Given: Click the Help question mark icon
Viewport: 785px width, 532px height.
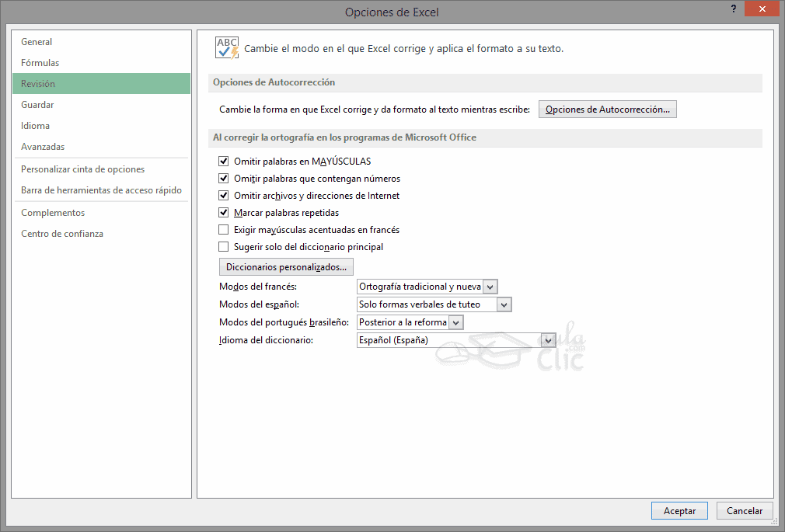Looking at the screenshot, I should click(x=733, y=9).
